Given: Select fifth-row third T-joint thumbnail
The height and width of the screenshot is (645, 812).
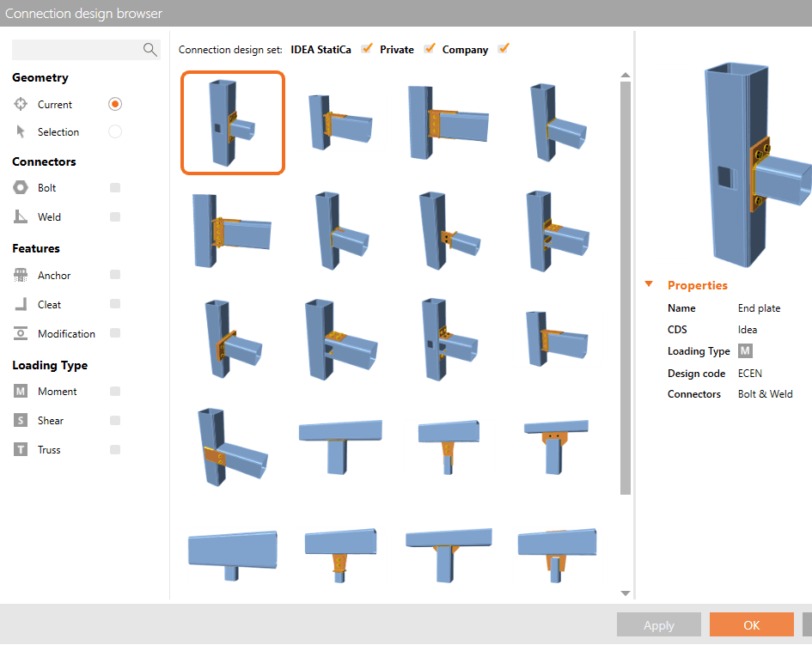Looking at the screenshot, I should pos(449,556).
